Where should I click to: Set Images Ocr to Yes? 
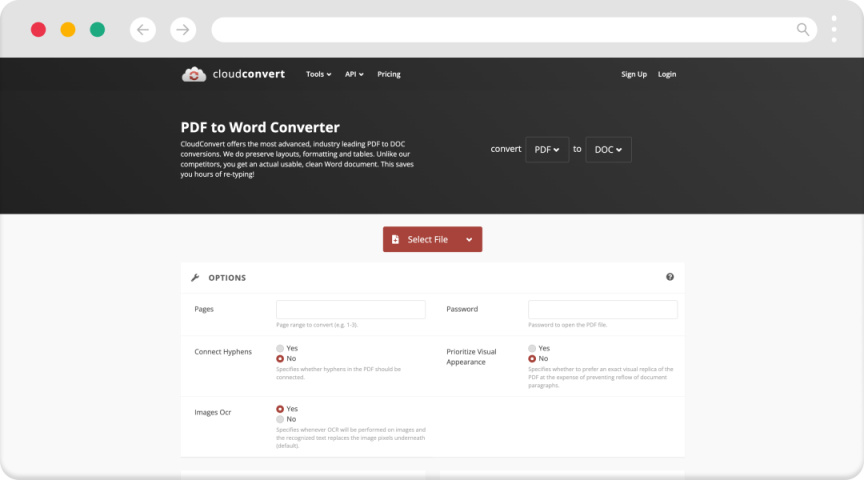280,409
